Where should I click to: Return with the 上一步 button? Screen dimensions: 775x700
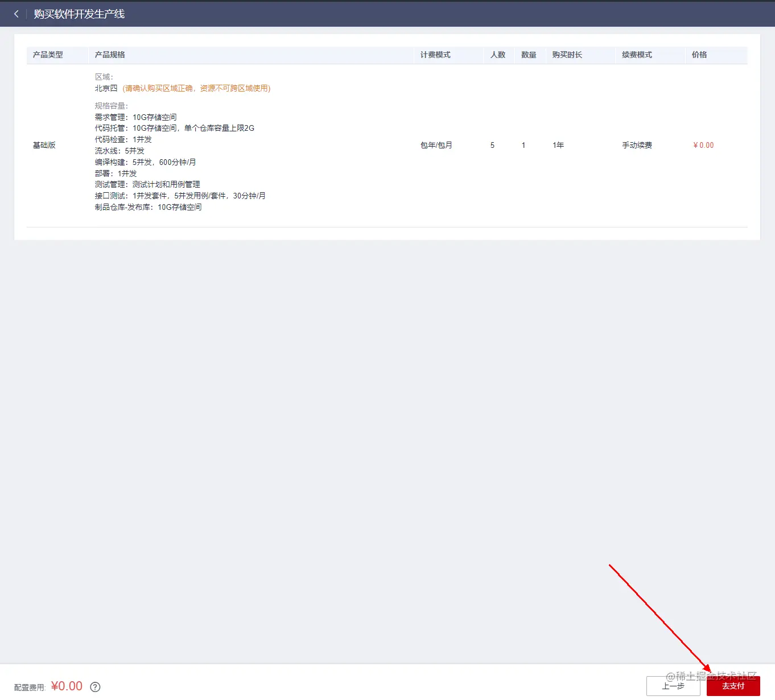[x=673, y=686]
